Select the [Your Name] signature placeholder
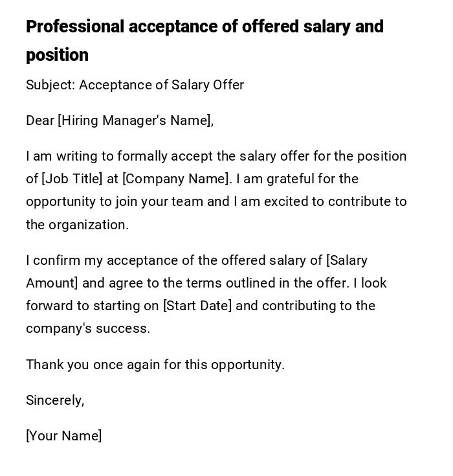 point(63,436)
